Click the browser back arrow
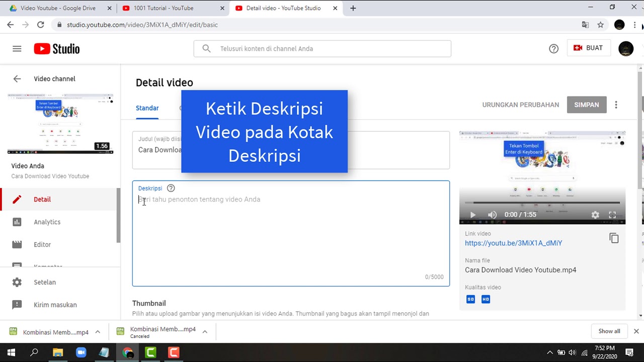The image size is (644, 362). [10, 25]
